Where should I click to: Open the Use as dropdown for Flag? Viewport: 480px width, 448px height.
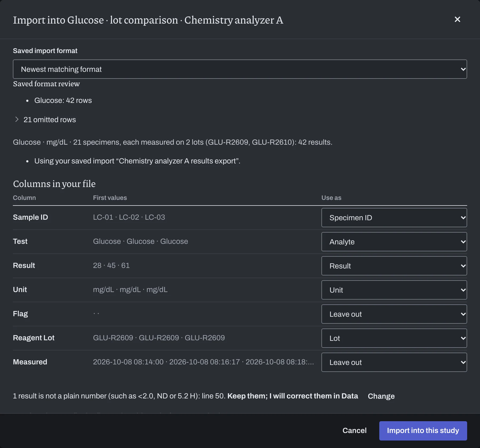394,314
